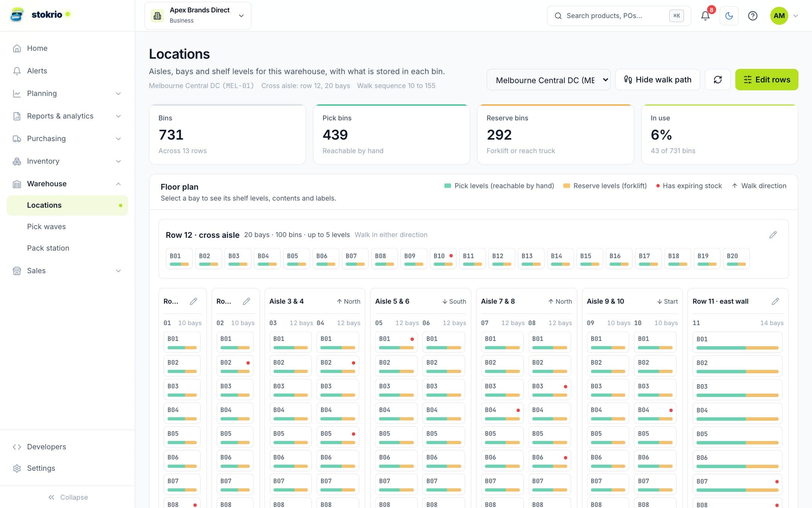Open the help question mark icon
812x508 pixels.
[753, 16]
